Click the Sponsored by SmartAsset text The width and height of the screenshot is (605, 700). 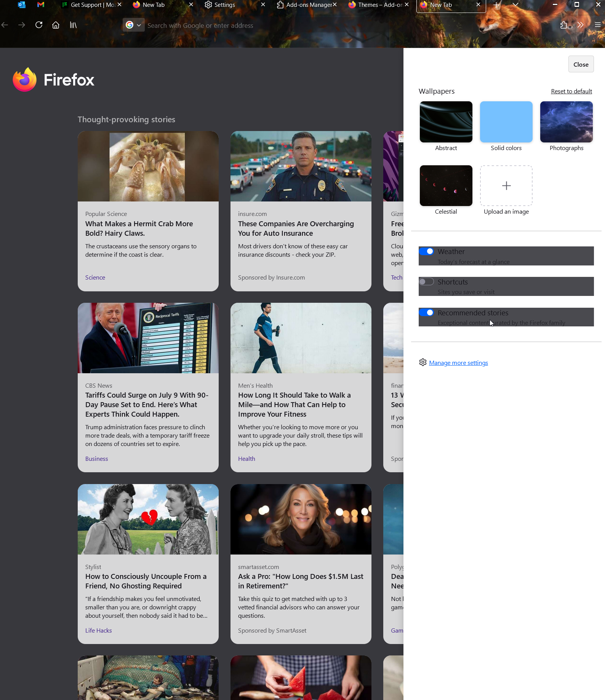coord(272,631)
